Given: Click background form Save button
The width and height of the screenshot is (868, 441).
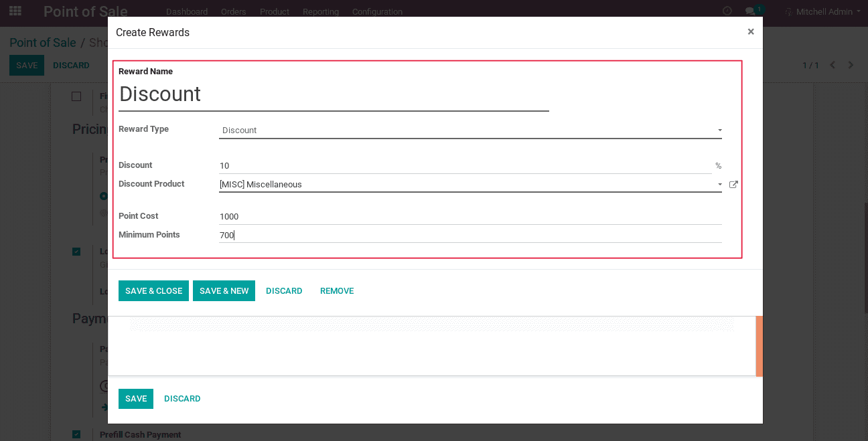Looking at the screenshot, I should 27,66.
